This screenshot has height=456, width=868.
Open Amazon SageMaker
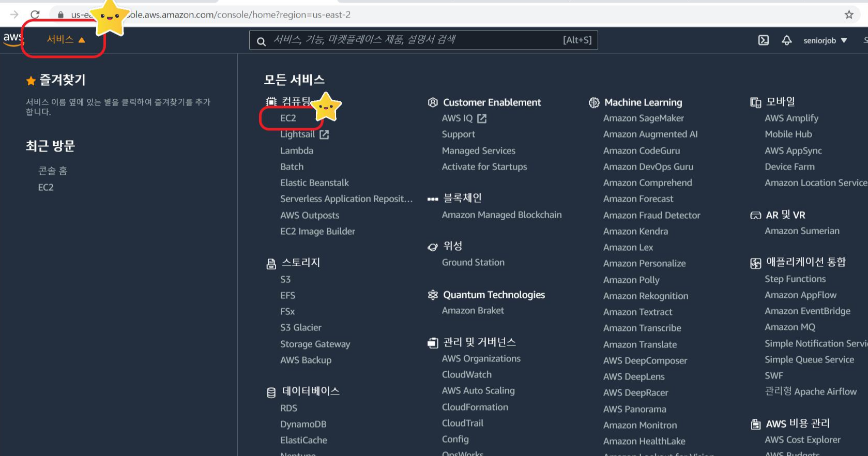tap(644, 118)
